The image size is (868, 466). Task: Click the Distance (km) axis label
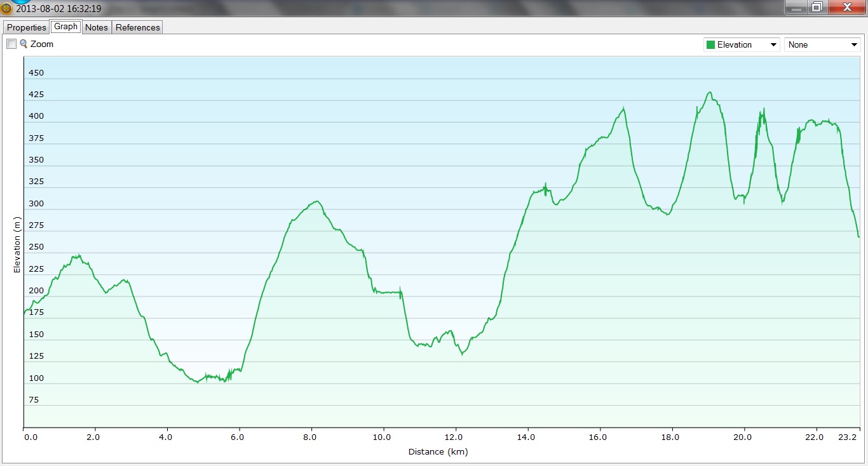coord(438,452)
